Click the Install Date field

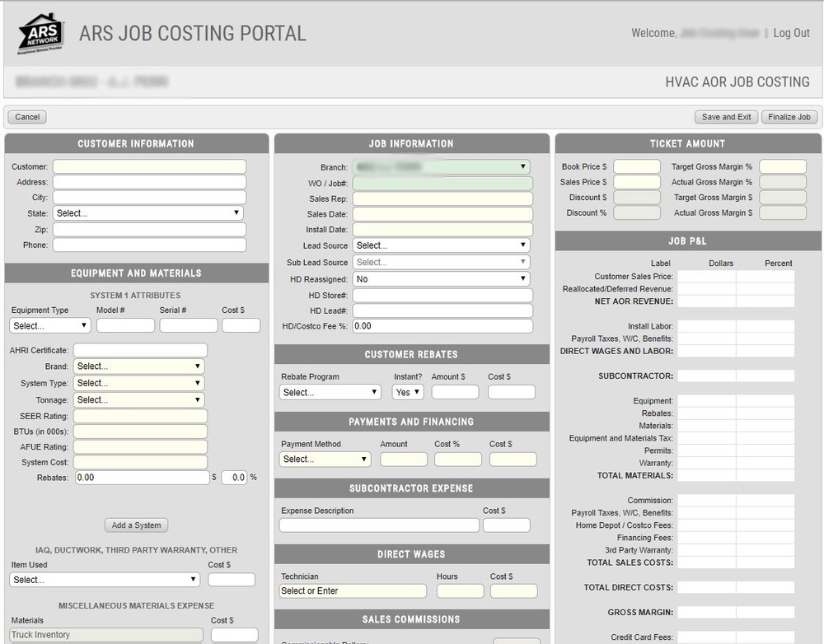tap(442, 230)
